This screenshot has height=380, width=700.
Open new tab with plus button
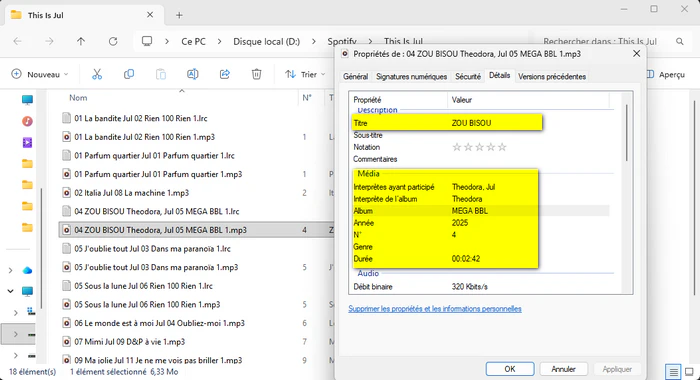179,15
